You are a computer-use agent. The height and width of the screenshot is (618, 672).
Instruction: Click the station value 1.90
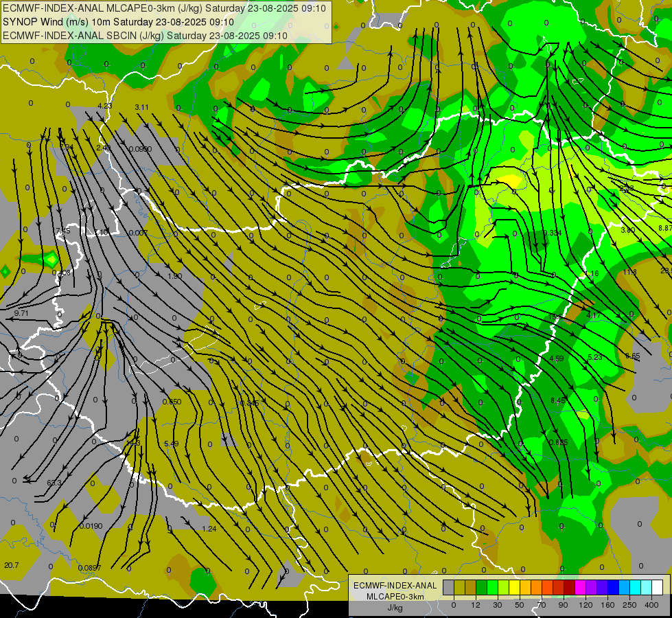(x=175, y=276)
